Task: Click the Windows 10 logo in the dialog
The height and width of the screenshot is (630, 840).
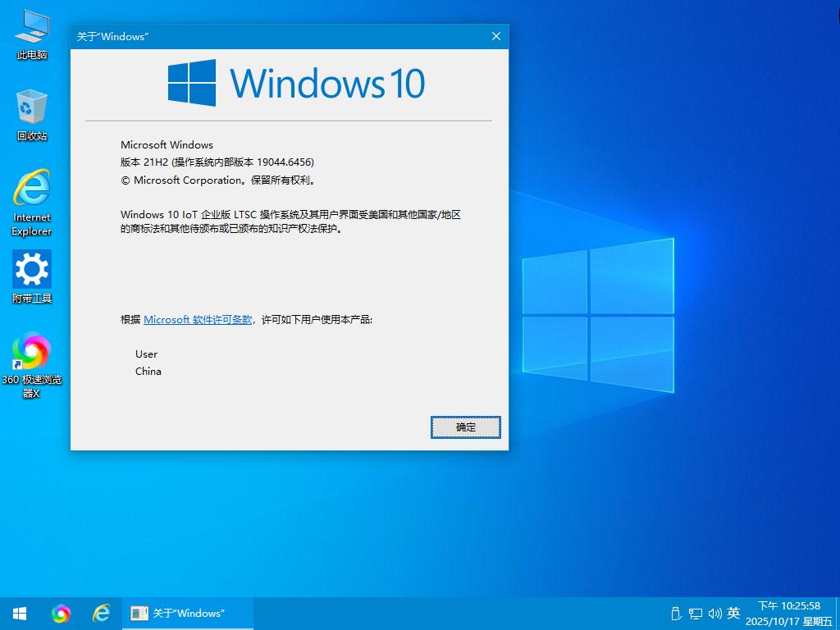Action: click(x=296, y=83)
